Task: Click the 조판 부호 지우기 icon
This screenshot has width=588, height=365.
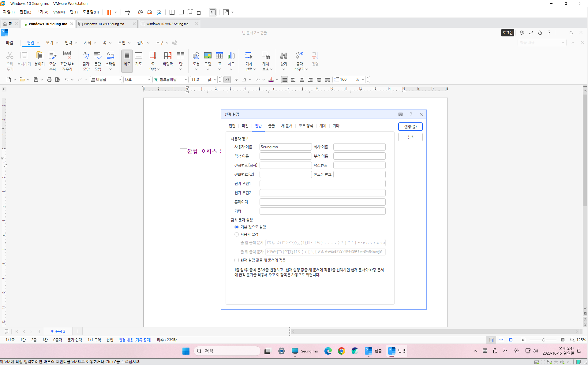Action: pyautogui.click(x=67, y=61)
